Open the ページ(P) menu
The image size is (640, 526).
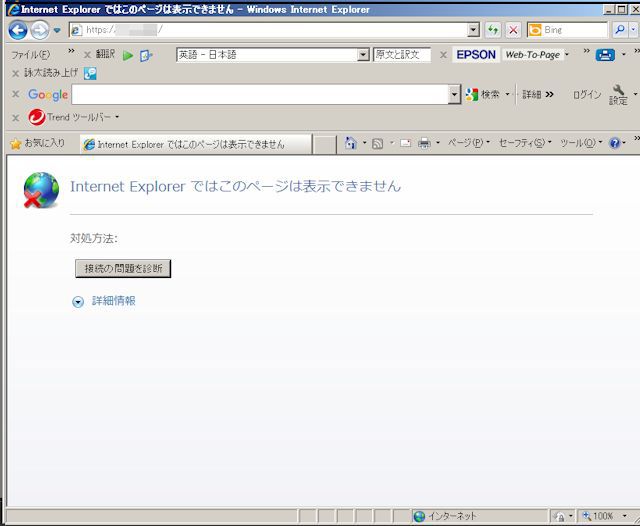(x=468, y=143)
